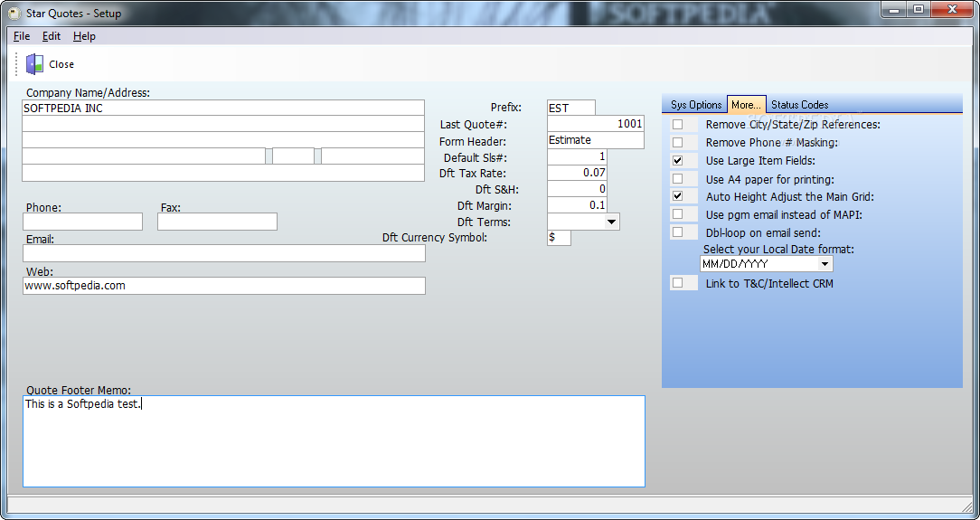Open the Help menu
The height and width of the screenshot is (520, 980).
(84, 36)
